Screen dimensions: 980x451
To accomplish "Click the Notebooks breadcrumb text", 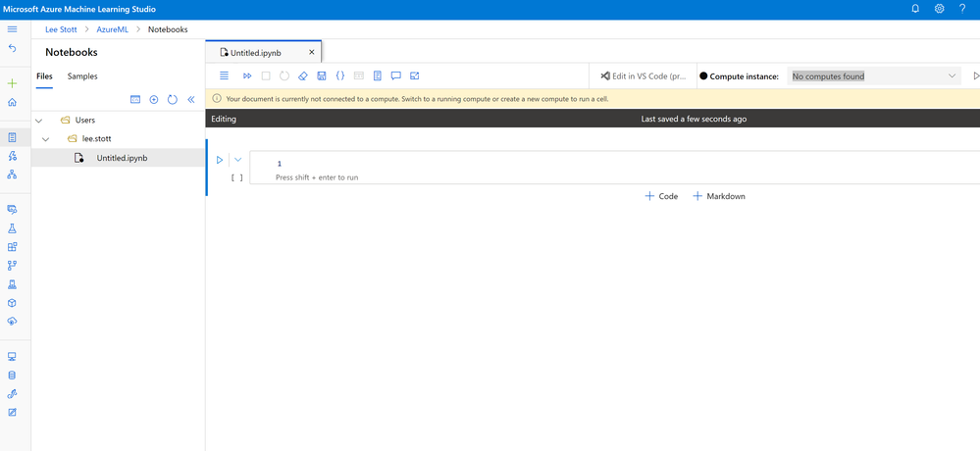I will click(168, 29).
